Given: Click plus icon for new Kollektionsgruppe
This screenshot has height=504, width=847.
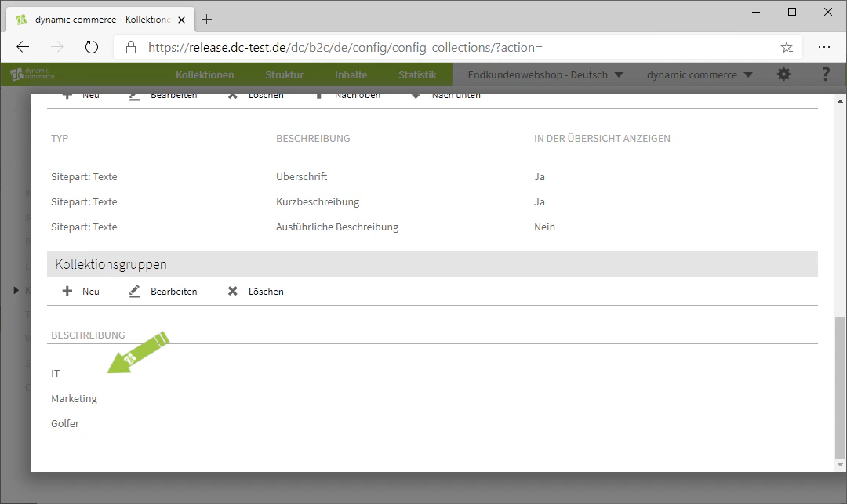Looking at the screenshot, I should pos(67,291).
